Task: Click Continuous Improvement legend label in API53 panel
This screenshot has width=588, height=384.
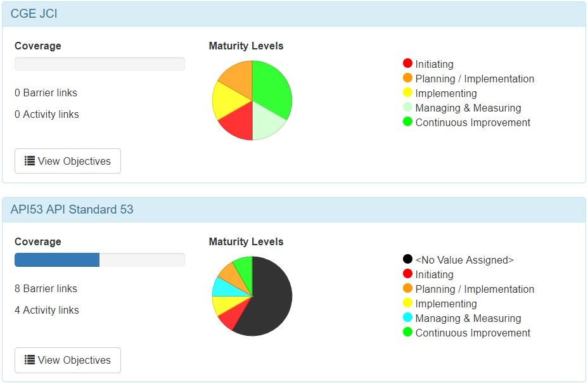Action: (x=473, y=333)
